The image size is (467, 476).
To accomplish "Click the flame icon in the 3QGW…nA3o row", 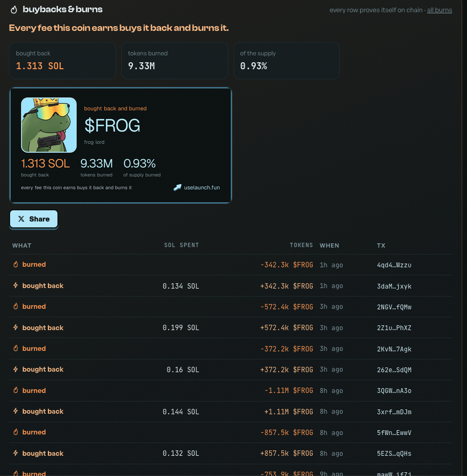I will coord(16,390).
